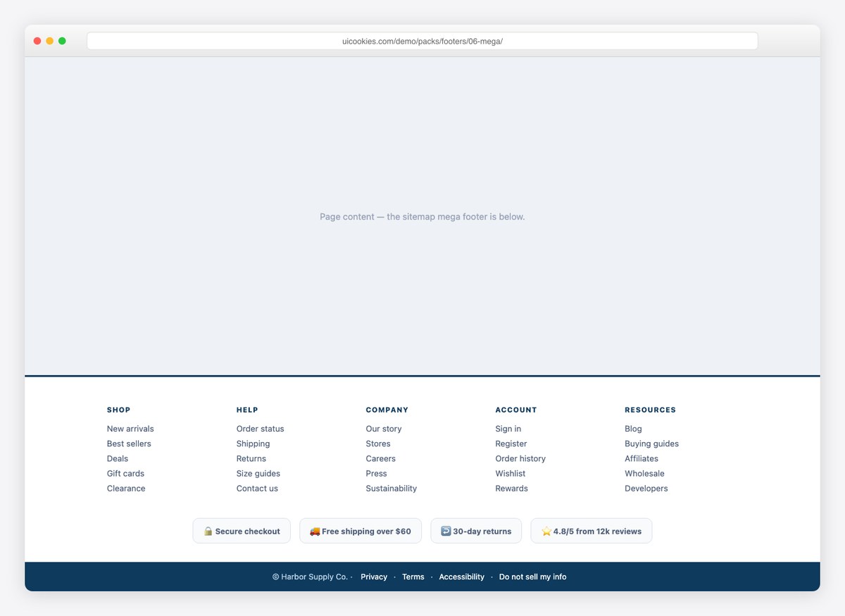Viewport: 845px width, 616px height.
Task: Open Size guides link
Action: (258, 473)
